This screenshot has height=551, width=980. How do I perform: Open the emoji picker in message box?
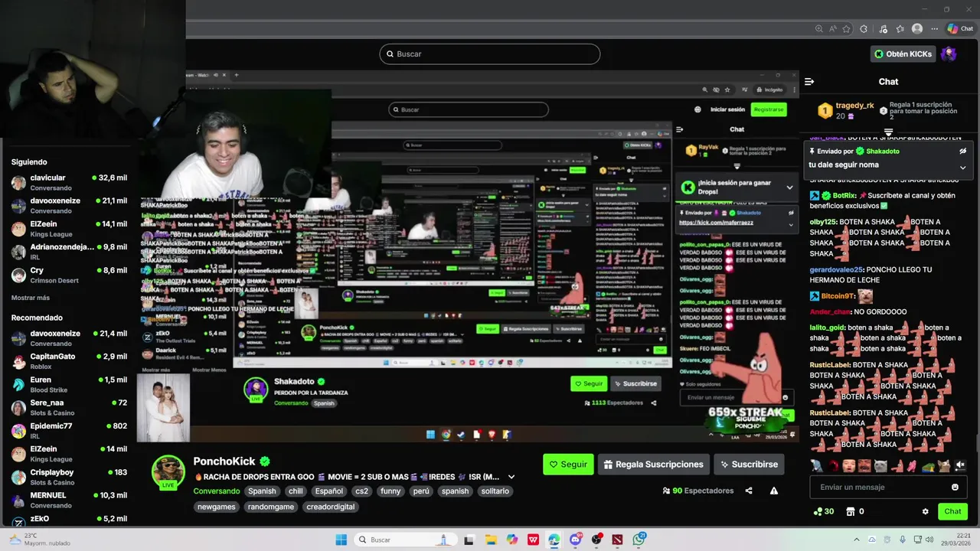coord(955,487)
